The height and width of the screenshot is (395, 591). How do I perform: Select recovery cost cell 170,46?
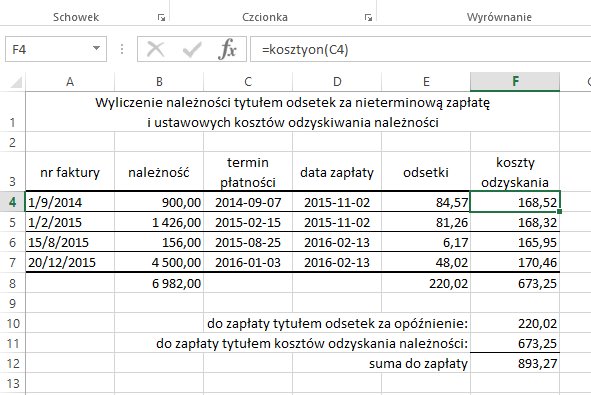point(515,262)
